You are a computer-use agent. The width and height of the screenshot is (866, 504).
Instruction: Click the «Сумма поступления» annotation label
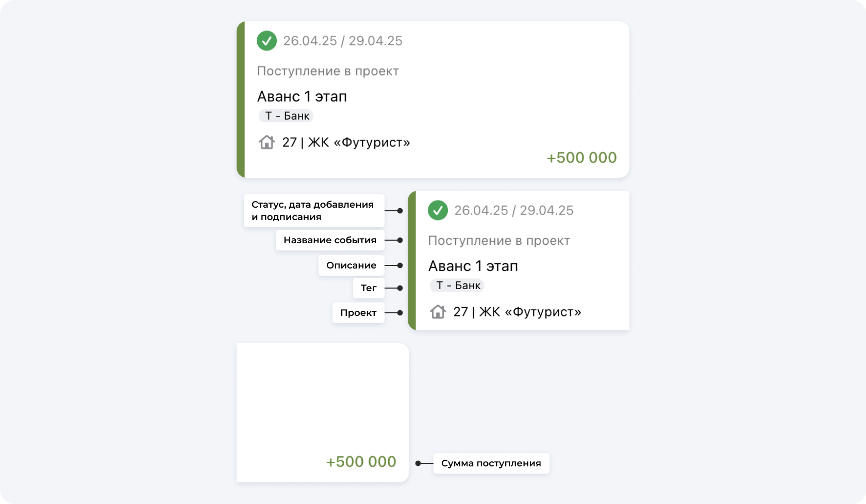491,463
